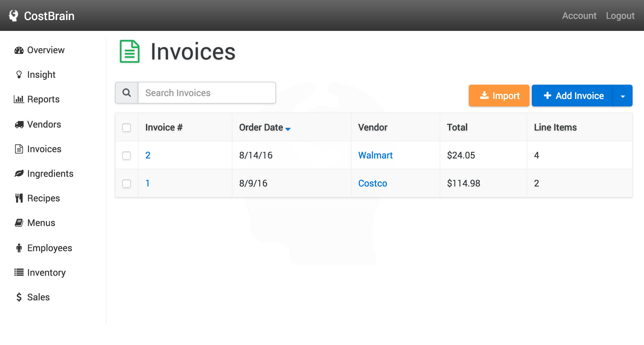644x345 pixels.
Task: Click the Sales dollar sign icon
Action: point(19,297)
